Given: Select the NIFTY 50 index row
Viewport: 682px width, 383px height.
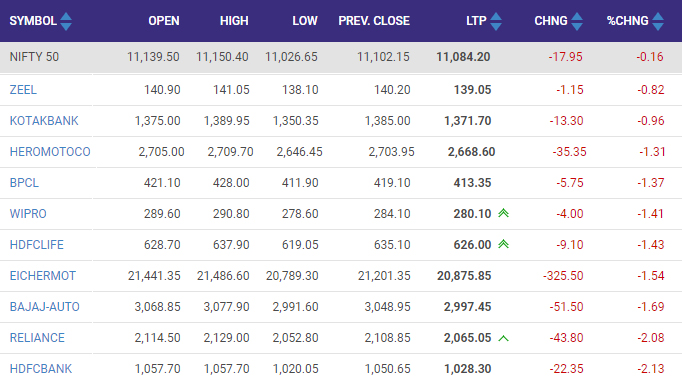Looking at the screenshot, I should (x=341, y=57).
